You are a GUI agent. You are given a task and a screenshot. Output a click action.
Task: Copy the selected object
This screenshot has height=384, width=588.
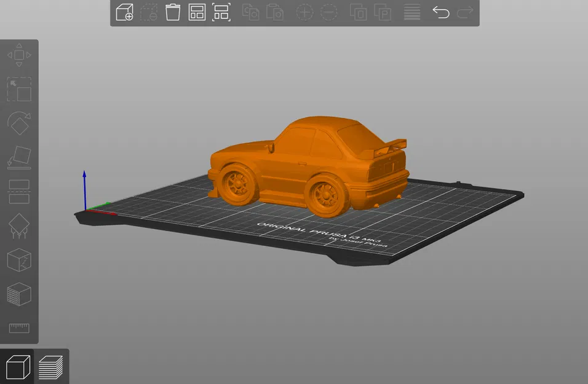[251, 12]
